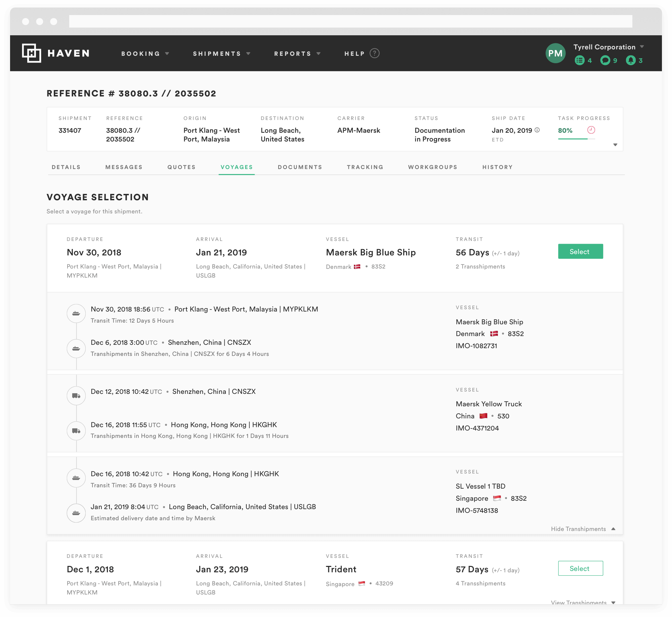This screenshot has height=617, width=672.
Task: Click the 2 Transshipments label
Action: [x=480, y=266]
